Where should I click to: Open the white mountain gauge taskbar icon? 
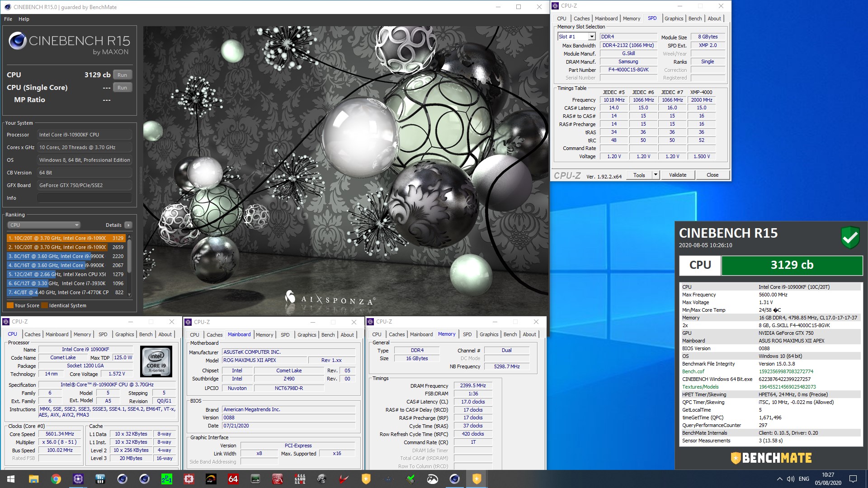432,479
